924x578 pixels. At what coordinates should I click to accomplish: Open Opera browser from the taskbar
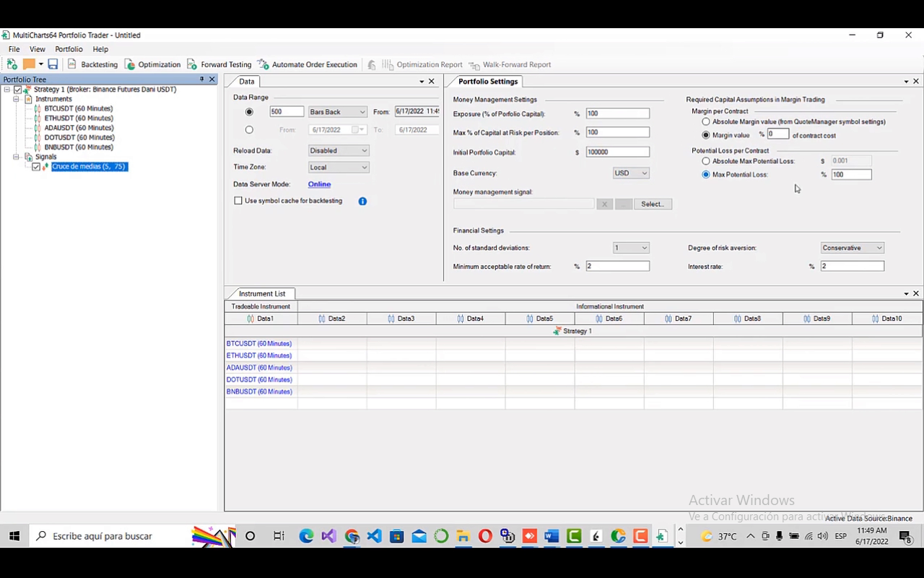[x=485, y=536]
